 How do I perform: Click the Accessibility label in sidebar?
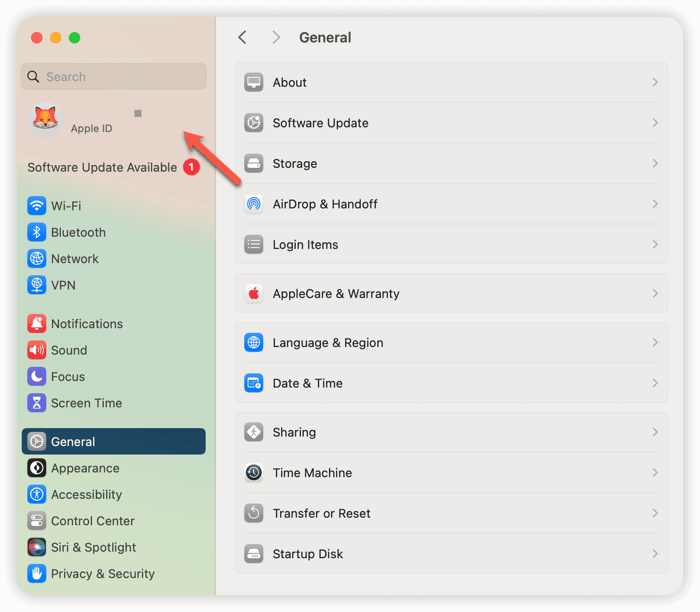click(86, 494)
